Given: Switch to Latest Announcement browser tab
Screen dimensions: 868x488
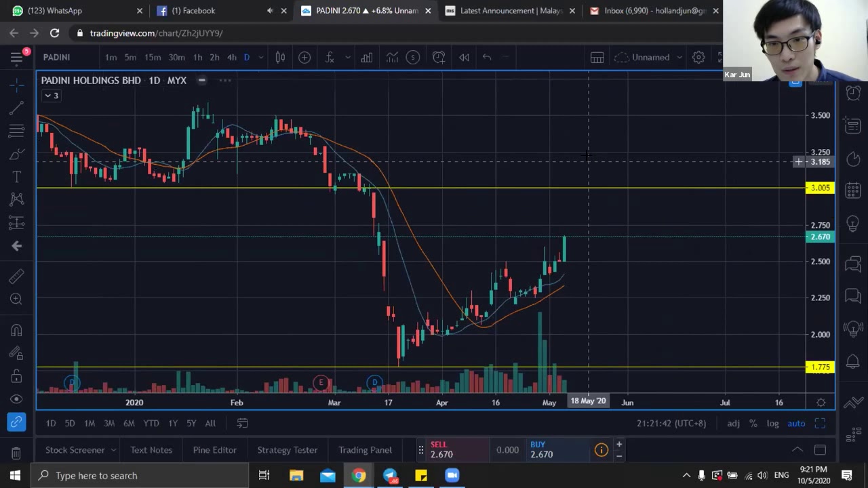Looking at the screenshot, I should 511,11.
